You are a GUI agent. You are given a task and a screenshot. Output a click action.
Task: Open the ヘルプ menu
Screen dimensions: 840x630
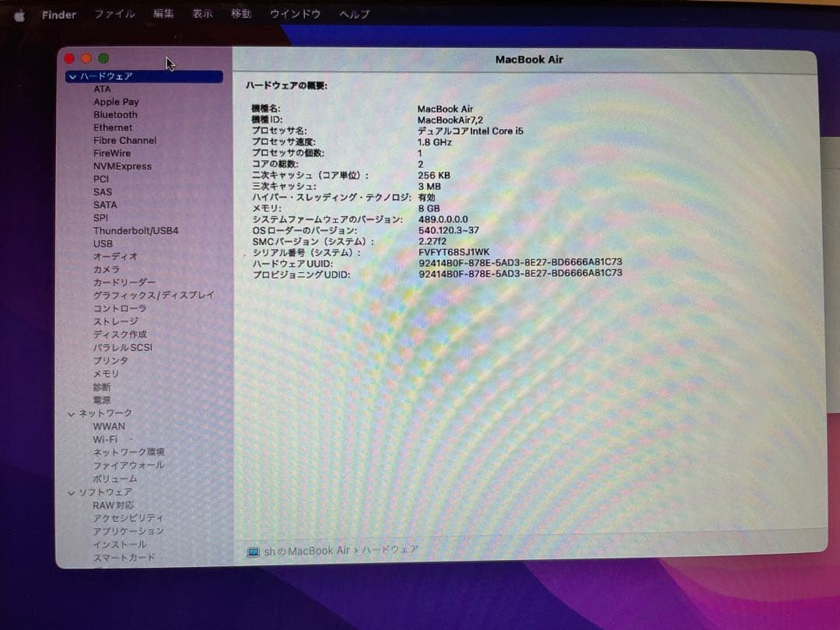[x=355, y=13]
